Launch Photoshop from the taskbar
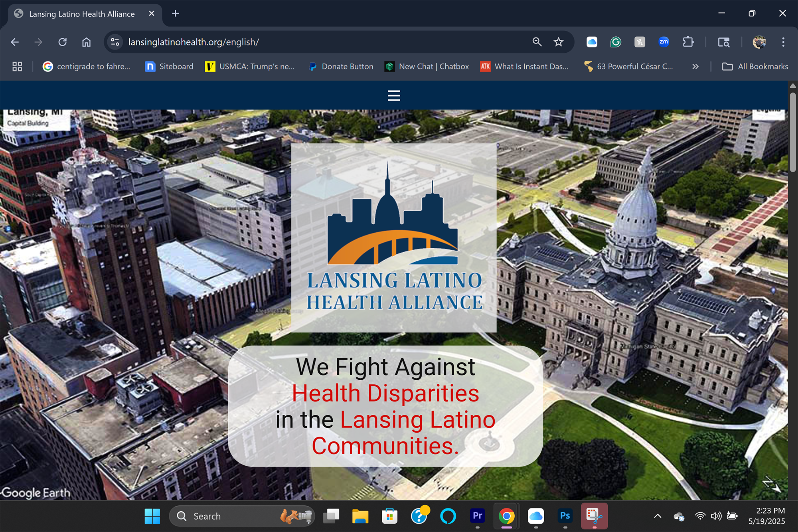Screen dimensions: 798x532 pyautogui.click(x=565, y=516)
